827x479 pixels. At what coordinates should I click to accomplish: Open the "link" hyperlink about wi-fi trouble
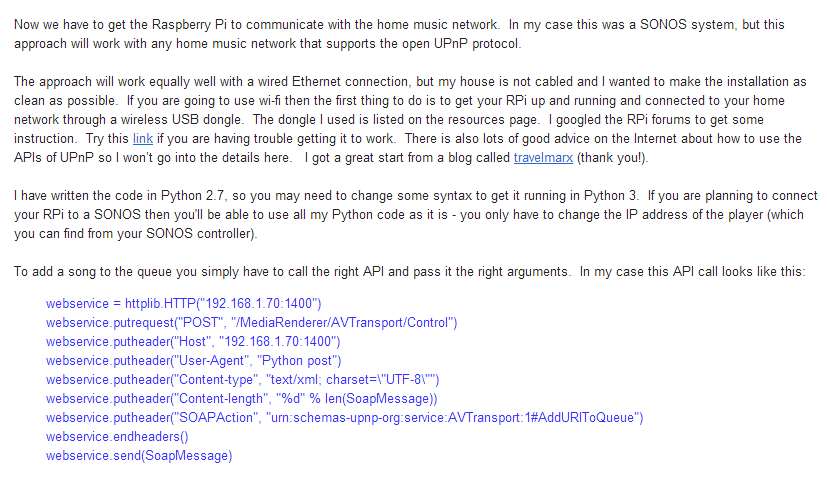(x=142, y=139)
